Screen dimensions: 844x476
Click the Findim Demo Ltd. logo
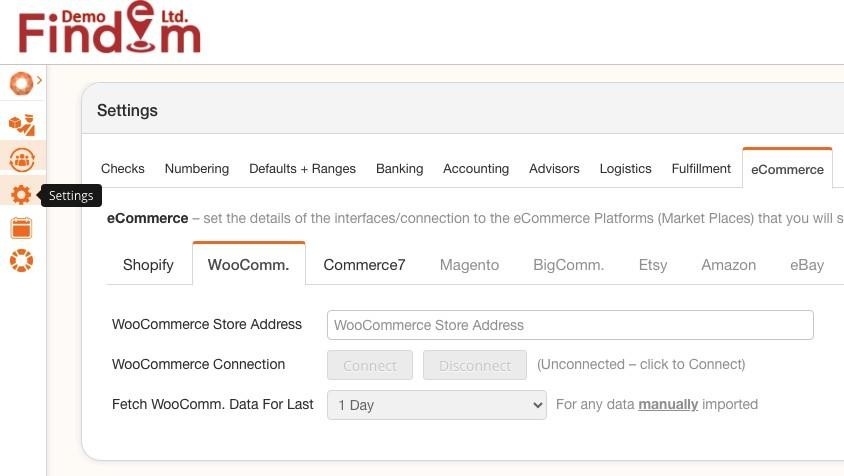pos(110,30)
